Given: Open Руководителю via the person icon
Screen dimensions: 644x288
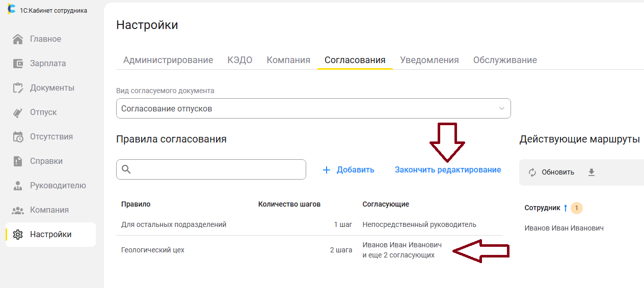Looking at the screenshot, I should click(18, 186).
